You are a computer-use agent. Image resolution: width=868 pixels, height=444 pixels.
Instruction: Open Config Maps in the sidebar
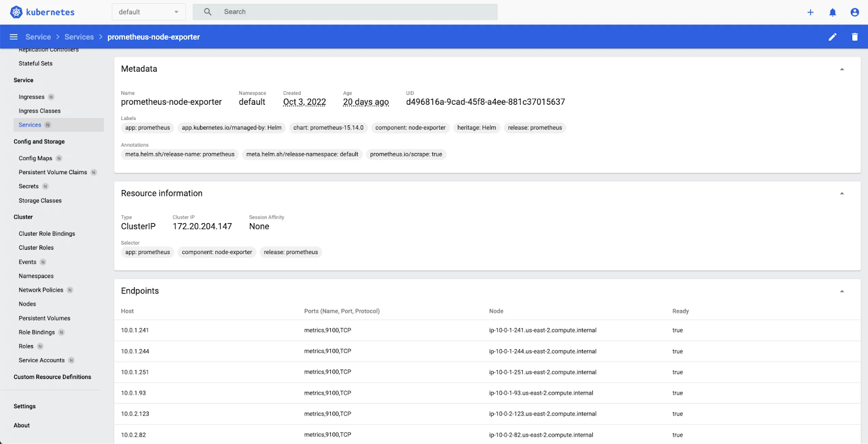[x=35, y=158]
